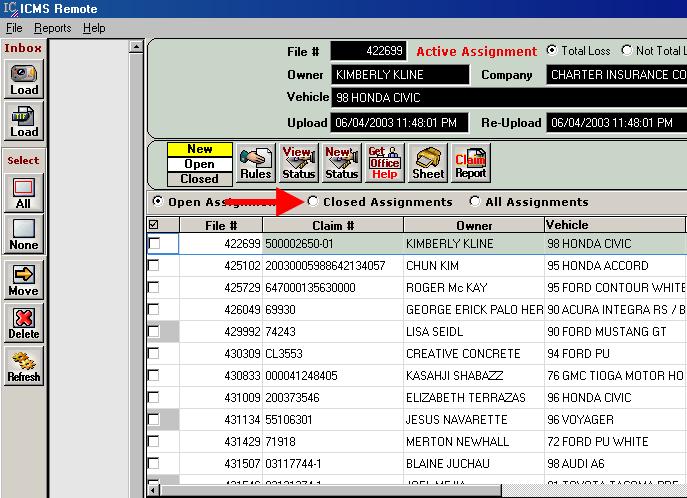The image size is (687, 498).
Task: Click the Select None icon button
Action: coord(24,235)
